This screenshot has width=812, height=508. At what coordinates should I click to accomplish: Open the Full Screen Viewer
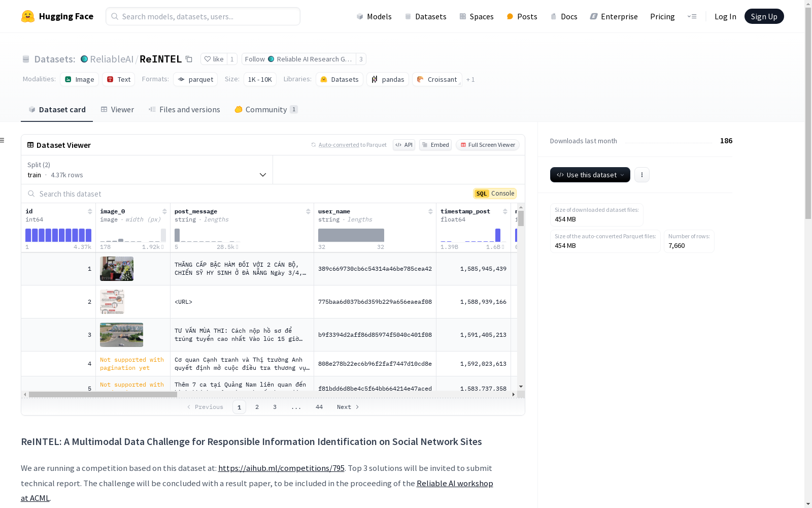[x=488, y=145]
